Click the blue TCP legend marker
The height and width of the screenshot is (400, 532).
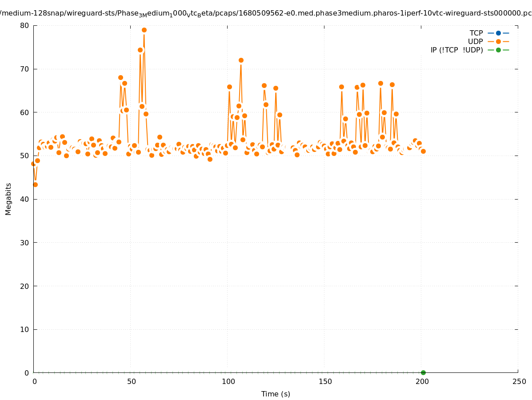(498, 33)
